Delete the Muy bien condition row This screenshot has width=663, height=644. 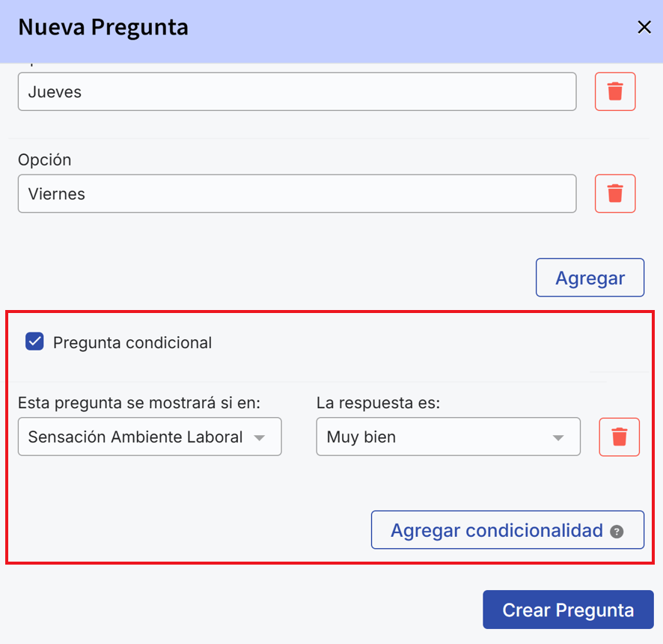tap(619, 437)
